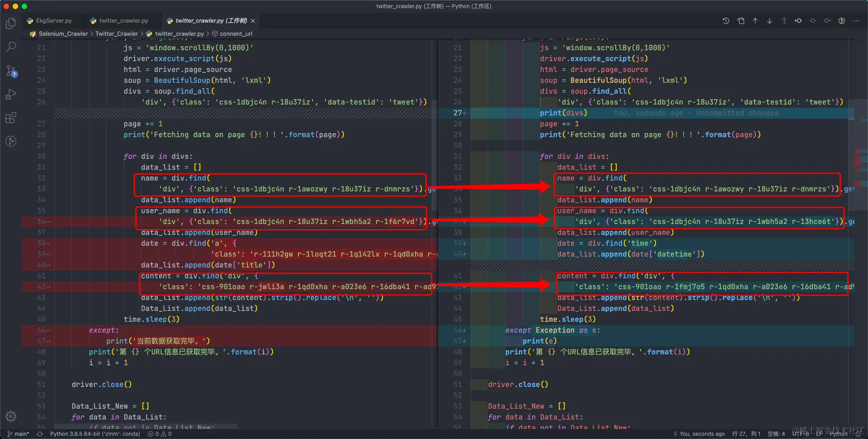Click the synchronize changes icon in status bar
868x439 pixels.
click(40, 434)
